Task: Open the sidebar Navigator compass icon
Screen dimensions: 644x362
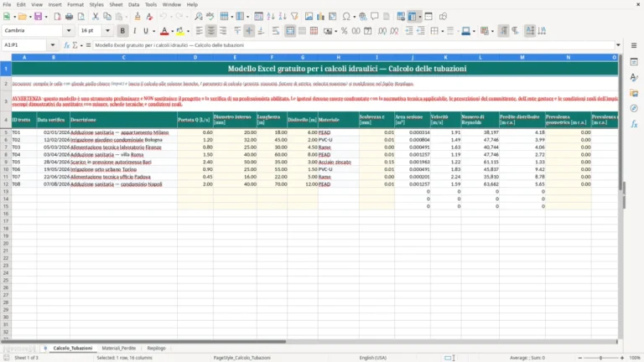Action: tap(634, 108)
